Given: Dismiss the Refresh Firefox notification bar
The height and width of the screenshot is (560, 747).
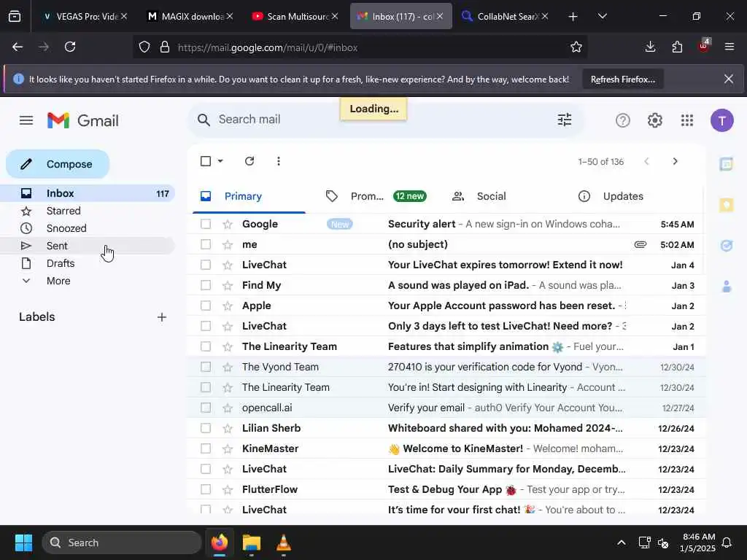Looking at the screenshot, I should coord(729,79).
